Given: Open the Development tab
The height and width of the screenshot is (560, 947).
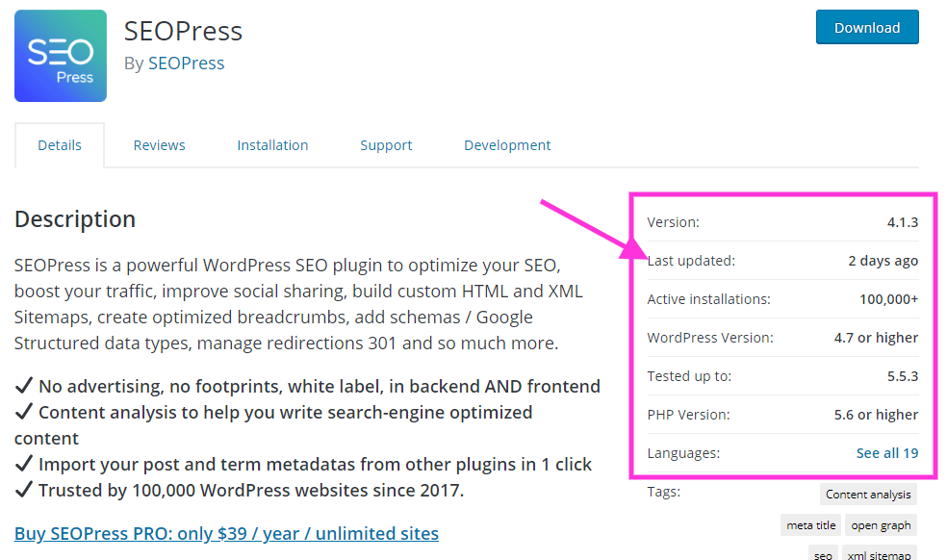Looking at the screenshot, I should [507, 145].
